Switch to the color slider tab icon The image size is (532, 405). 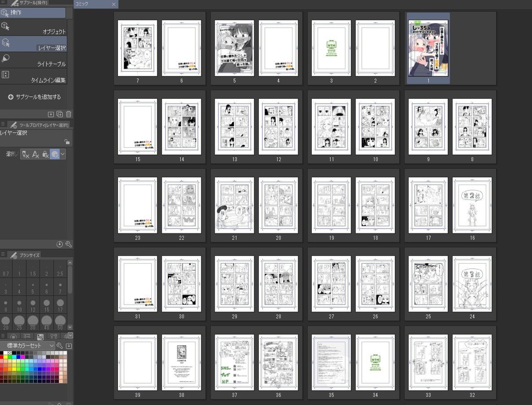tap(27, 336)
